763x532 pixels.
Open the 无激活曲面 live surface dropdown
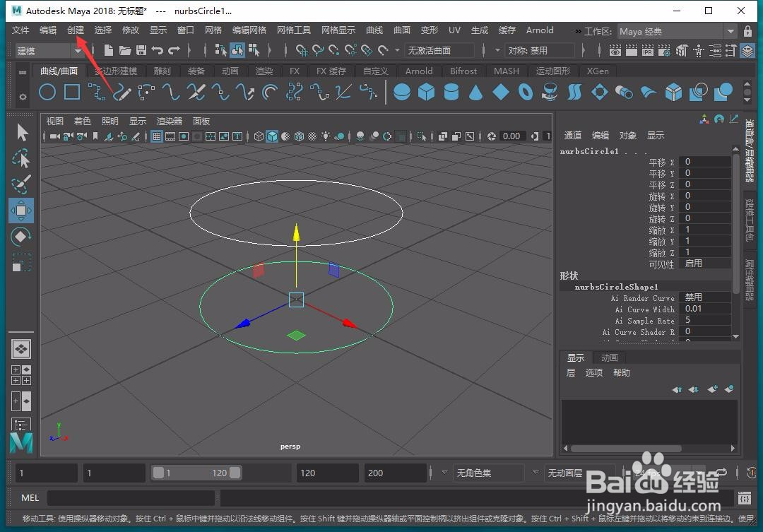(x=439, y=51)
